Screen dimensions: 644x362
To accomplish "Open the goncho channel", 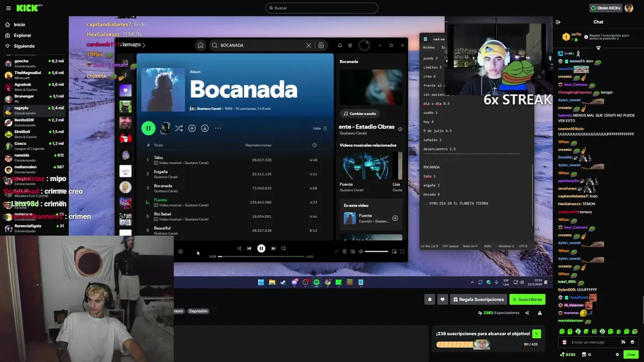I will [34, 63].
